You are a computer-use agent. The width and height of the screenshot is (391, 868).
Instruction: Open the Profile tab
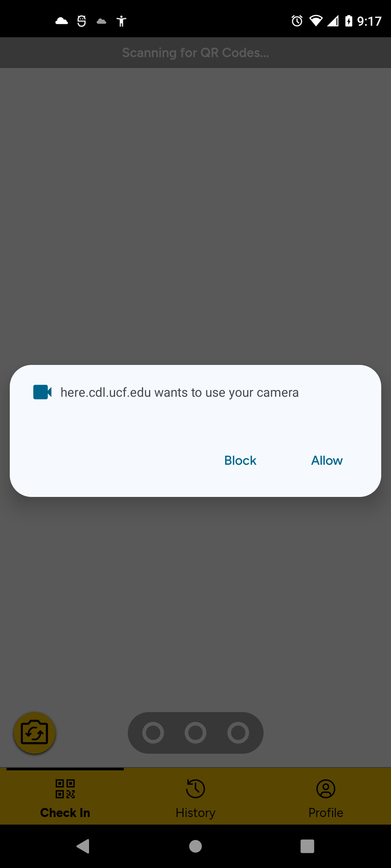point(326,796)
